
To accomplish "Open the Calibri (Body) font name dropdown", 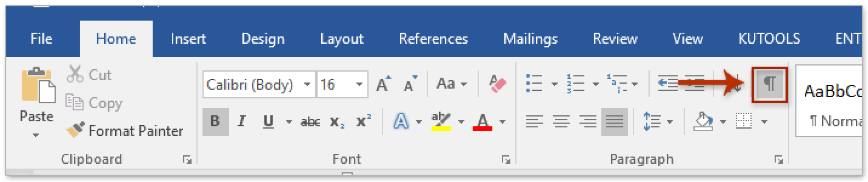I will click(308, 84).
